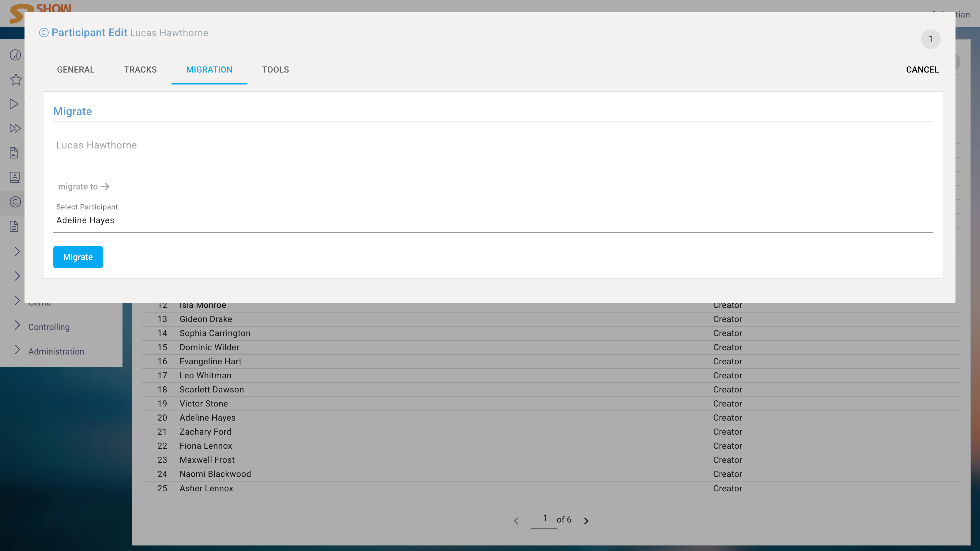Click the clock dashboard sidebar icon
This screenshot has width=980, height=551.
[x=15, y=55]
